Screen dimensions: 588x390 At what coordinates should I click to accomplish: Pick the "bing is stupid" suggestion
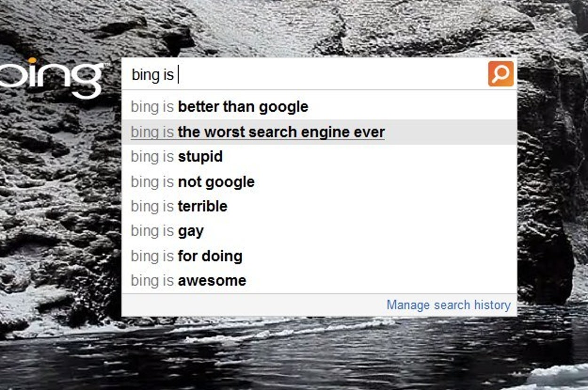(177, 156)
